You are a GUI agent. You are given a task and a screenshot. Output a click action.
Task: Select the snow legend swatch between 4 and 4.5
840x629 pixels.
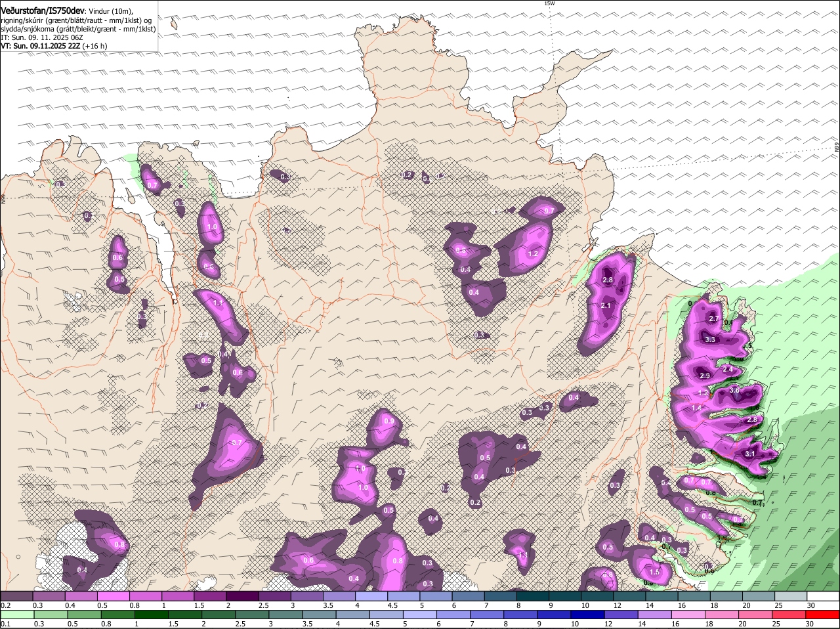pyautogui.click(x=371, y=596)
